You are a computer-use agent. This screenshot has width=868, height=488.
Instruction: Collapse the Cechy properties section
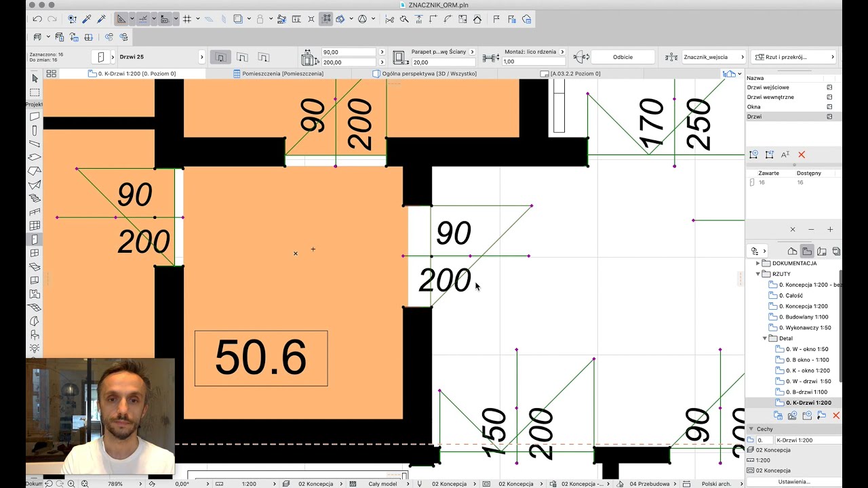click(x=751, y=429)
